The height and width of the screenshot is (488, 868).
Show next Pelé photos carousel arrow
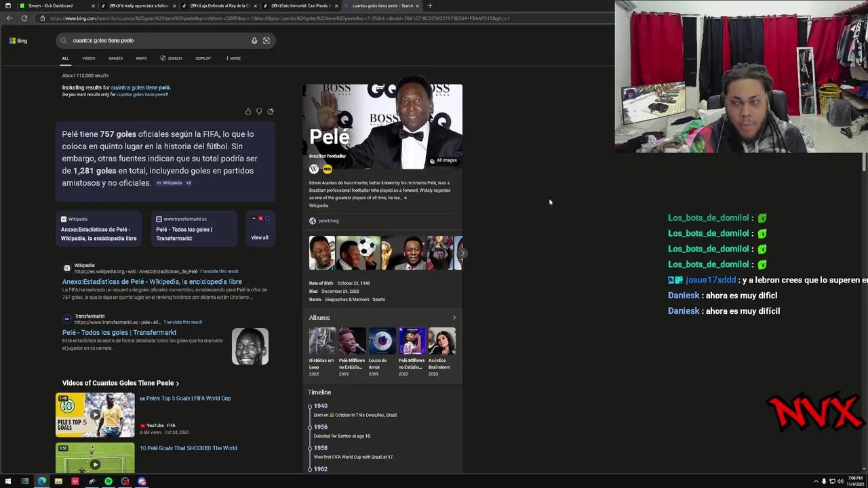[x=462, y=253]
